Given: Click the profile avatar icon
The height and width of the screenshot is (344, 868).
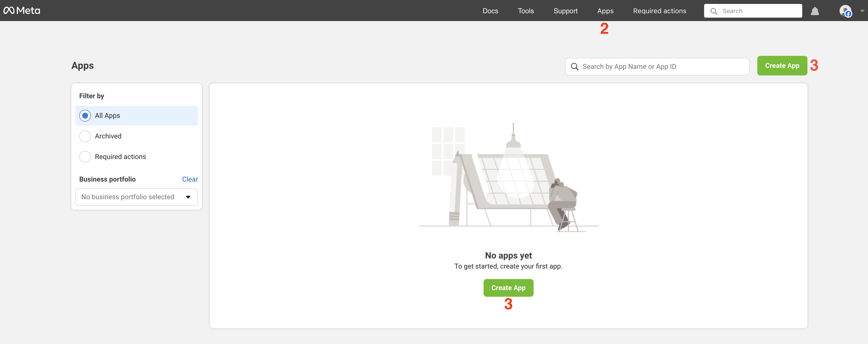Looking at the screenshot, I should pos(845,11).
